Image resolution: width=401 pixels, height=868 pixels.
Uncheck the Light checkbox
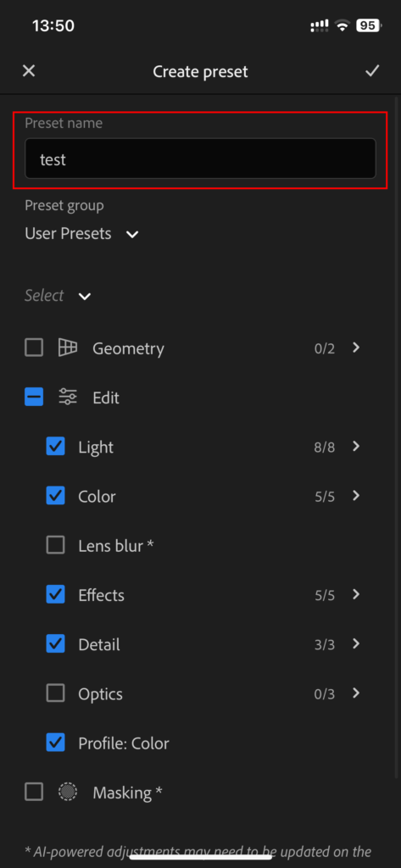[x=55, y=446]
